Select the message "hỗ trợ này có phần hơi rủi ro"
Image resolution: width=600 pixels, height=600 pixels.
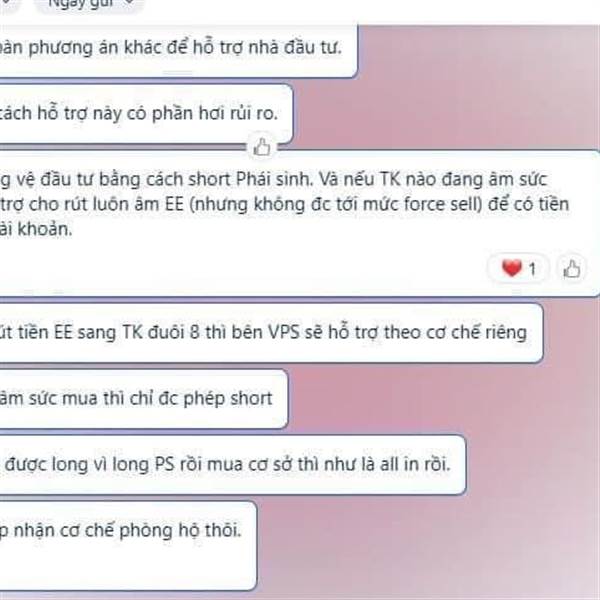click(146, 114)
